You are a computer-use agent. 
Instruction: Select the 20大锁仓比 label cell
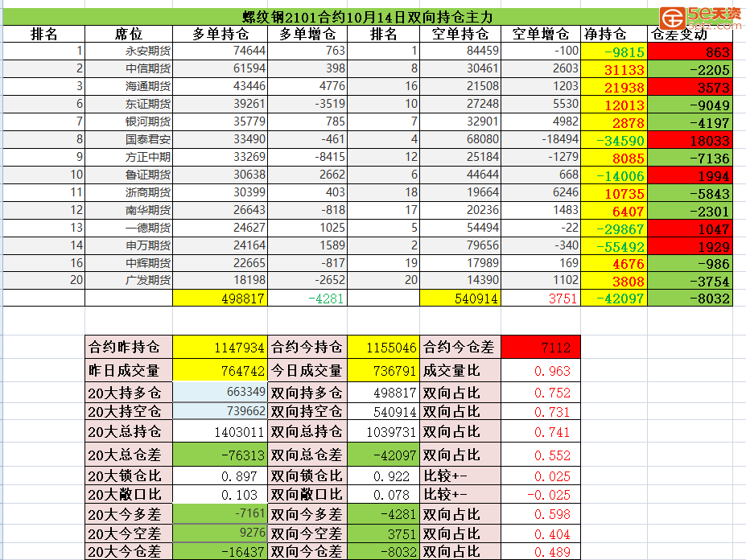click(129, 476)
